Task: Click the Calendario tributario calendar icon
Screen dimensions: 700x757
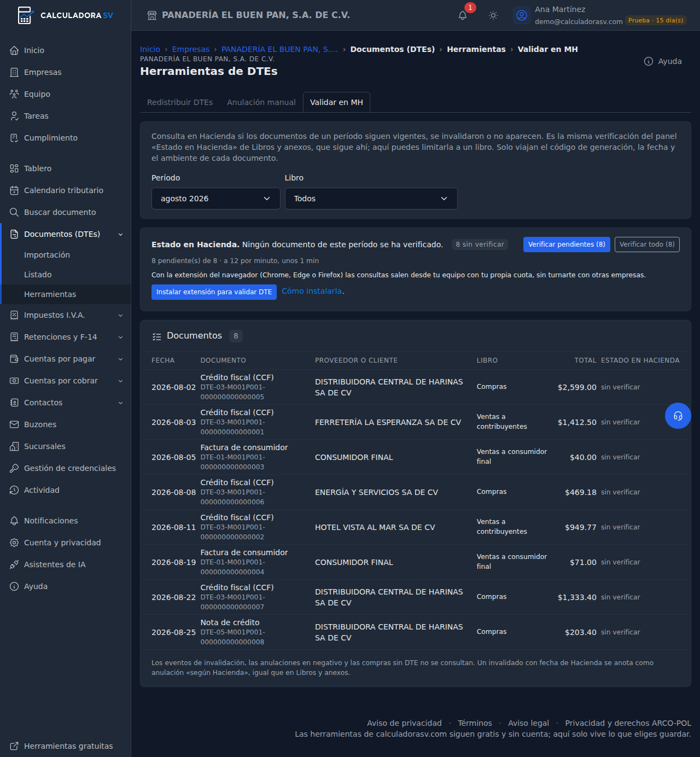Action: pos(14,190)
